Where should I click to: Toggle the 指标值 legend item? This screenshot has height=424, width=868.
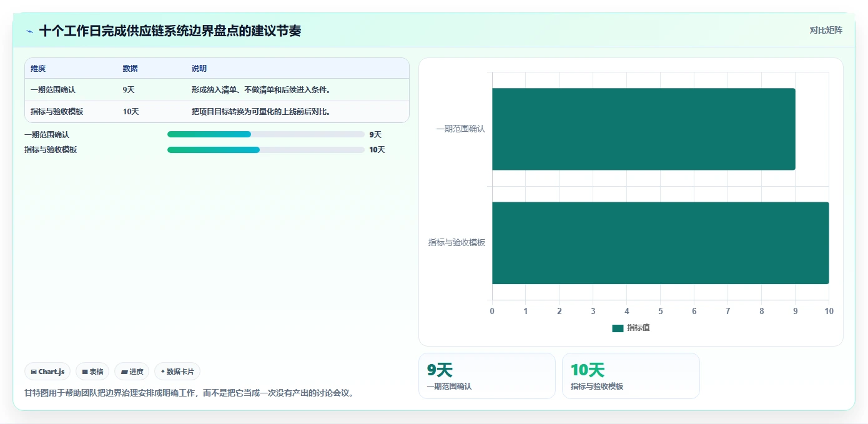631,328
